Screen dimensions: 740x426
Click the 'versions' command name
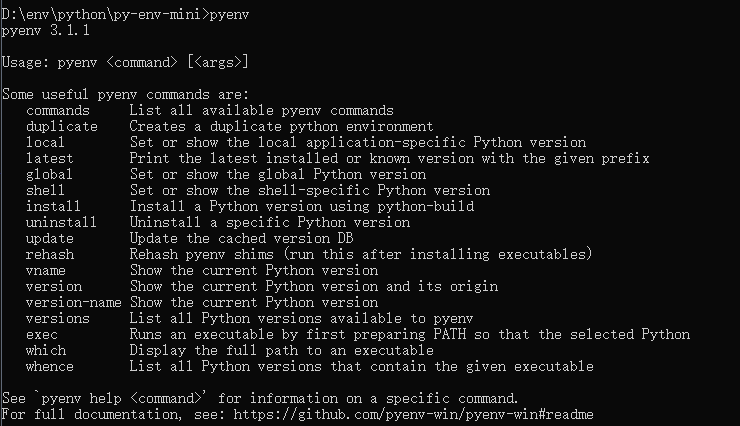(x=58, y=318)
